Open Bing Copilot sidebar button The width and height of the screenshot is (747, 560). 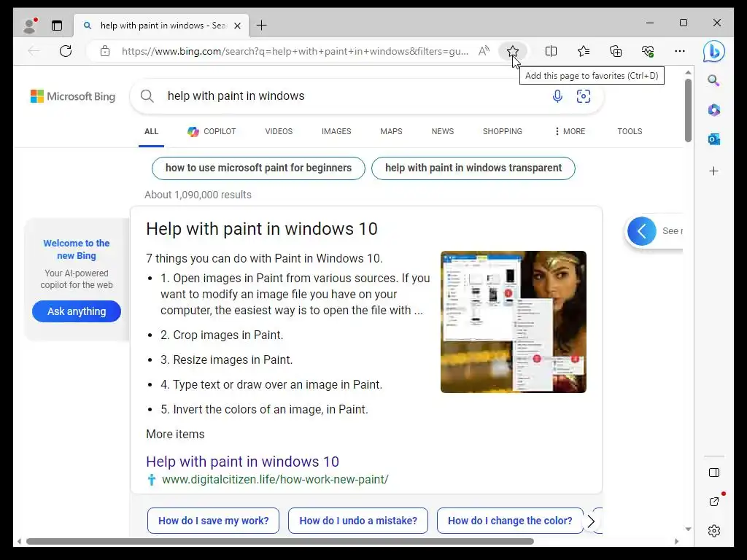pyautogui.click(x=713, y=52)
